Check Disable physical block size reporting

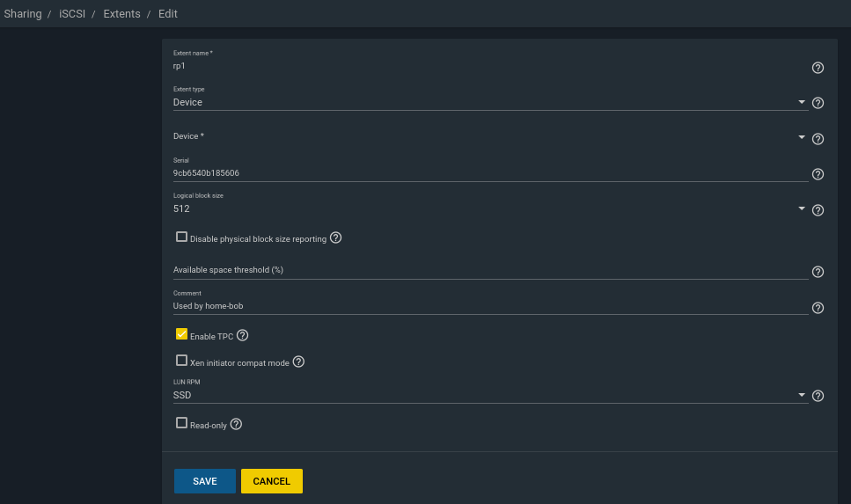[181, 237]
